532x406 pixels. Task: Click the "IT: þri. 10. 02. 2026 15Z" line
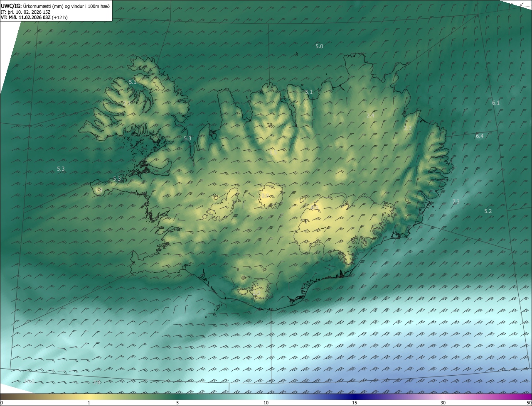26,12
